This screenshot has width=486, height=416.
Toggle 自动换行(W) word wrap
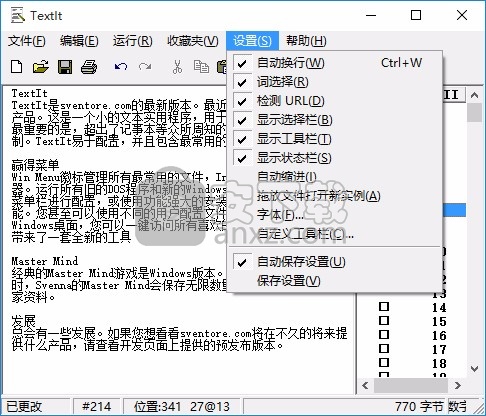[x=334, y=63]
